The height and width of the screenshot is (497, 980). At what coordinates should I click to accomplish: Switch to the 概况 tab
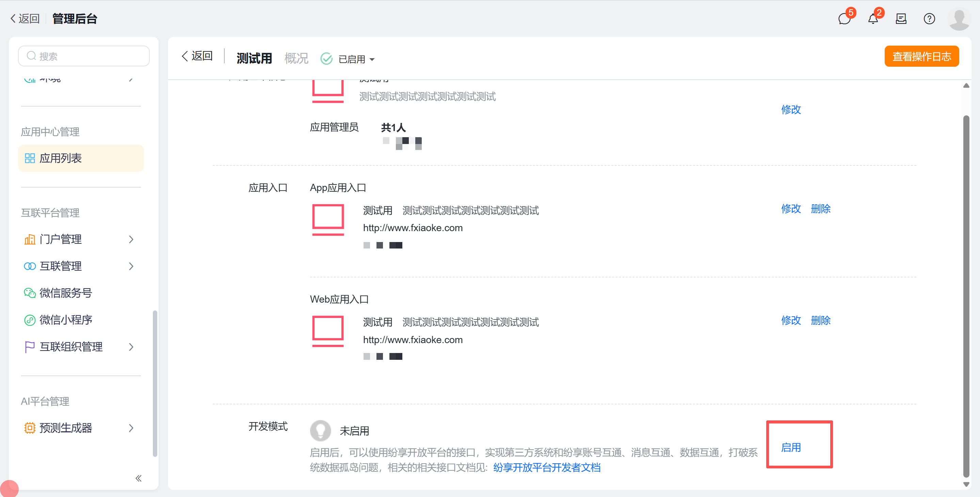point(296,58)
